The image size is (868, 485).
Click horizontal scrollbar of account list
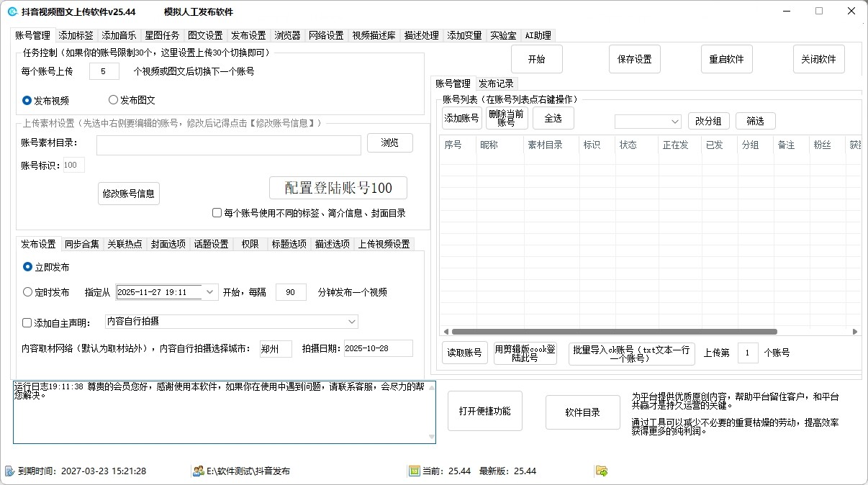click(614, 332)
